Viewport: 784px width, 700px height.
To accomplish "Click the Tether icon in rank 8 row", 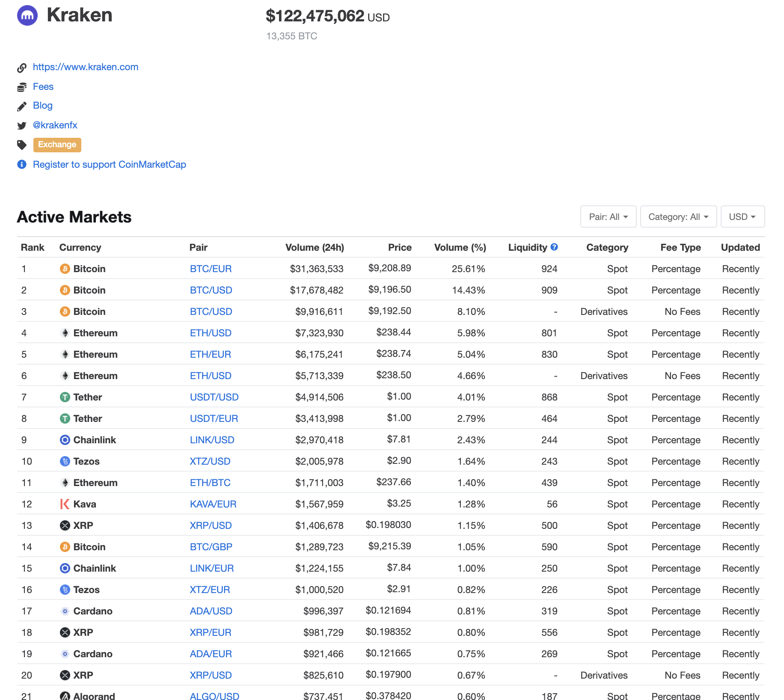I will (x=65, y=418).
